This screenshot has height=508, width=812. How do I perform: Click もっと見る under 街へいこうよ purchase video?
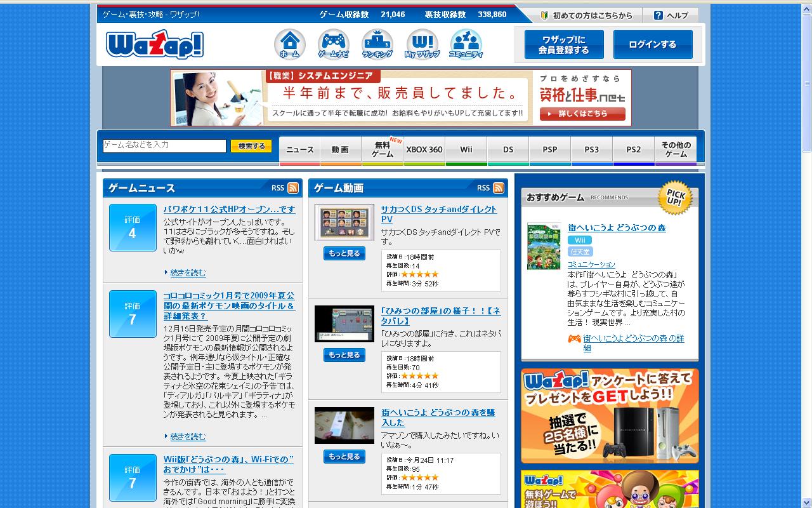[x=344, y=457]
